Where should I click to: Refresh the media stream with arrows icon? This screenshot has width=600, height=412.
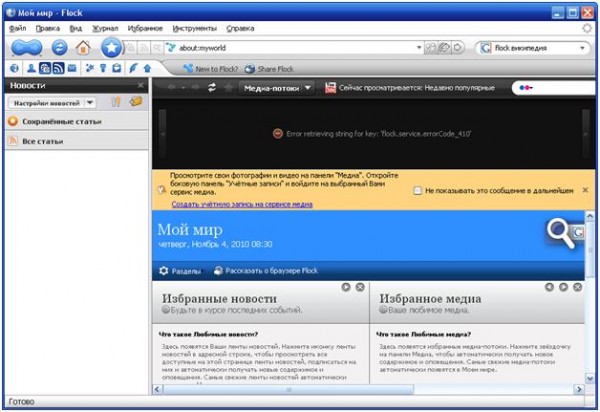pyautogui.click(x=212, y=88)
